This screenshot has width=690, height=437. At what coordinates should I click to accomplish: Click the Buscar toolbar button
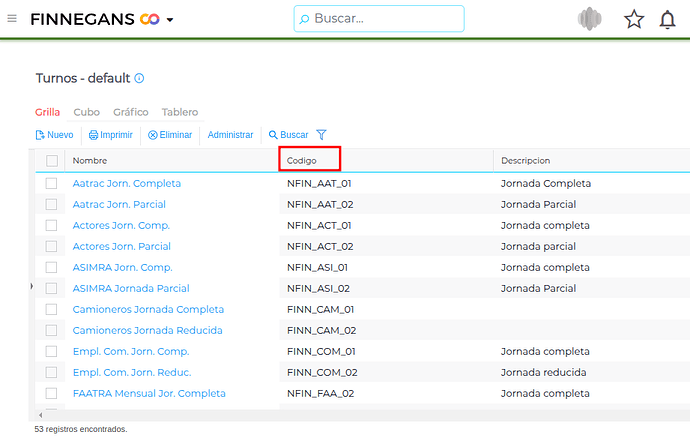[288, 135]
